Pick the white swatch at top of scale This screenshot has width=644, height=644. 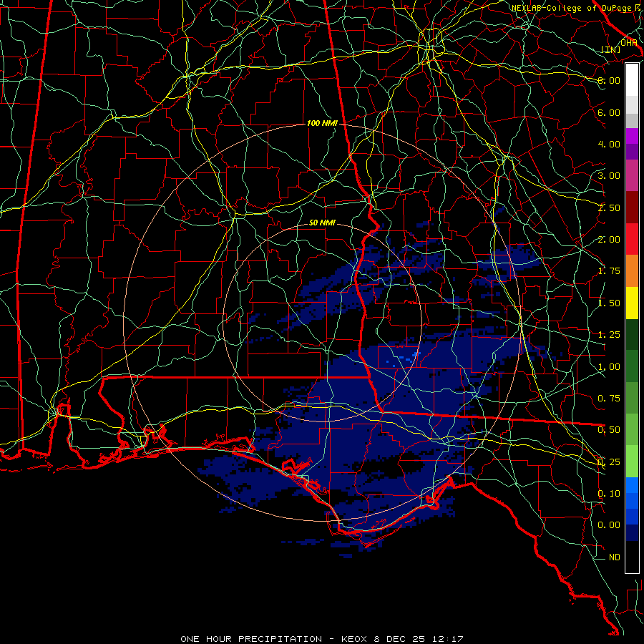click(x=632, y=80)
